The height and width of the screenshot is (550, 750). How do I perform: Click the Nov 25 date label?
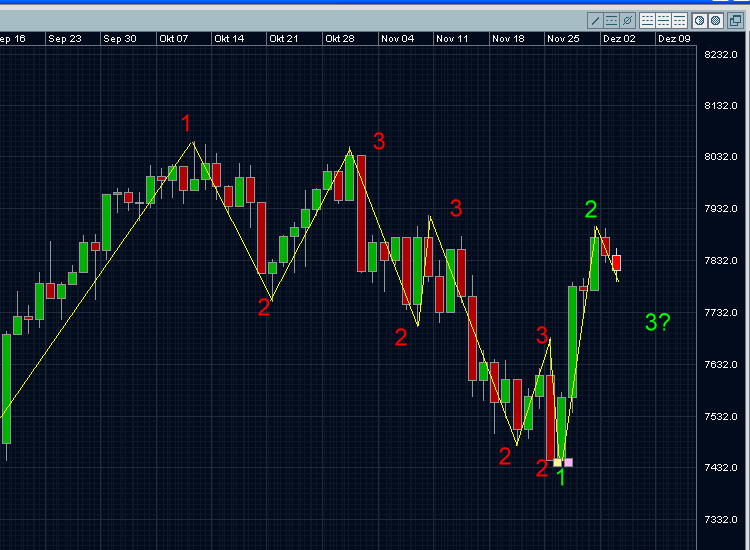coord(563,39)
